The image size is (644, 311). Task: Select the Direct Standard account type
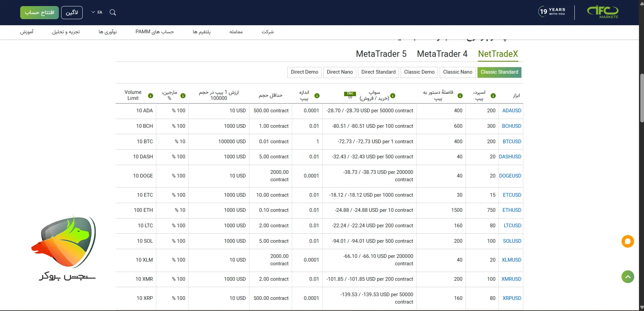pos(378,72)
